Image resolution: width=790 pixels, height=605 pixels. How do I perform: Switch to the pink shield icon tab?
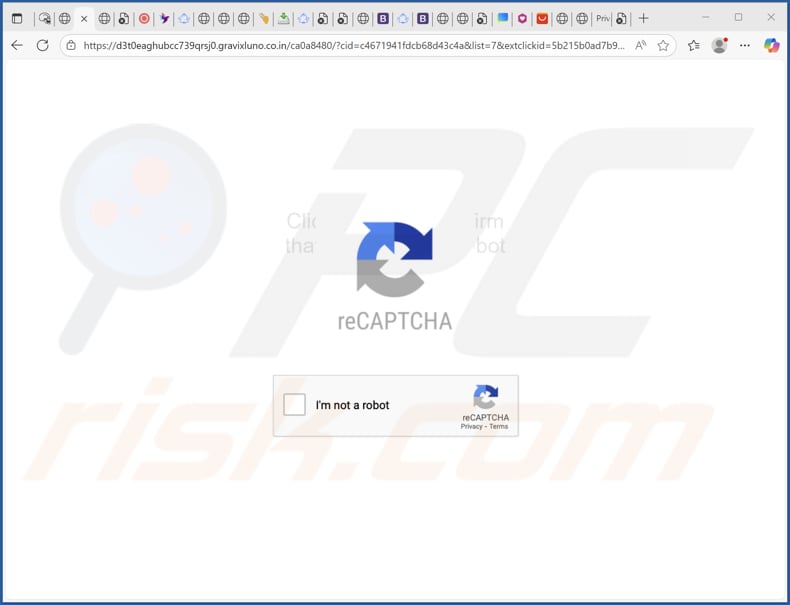[x=522, y=19]
